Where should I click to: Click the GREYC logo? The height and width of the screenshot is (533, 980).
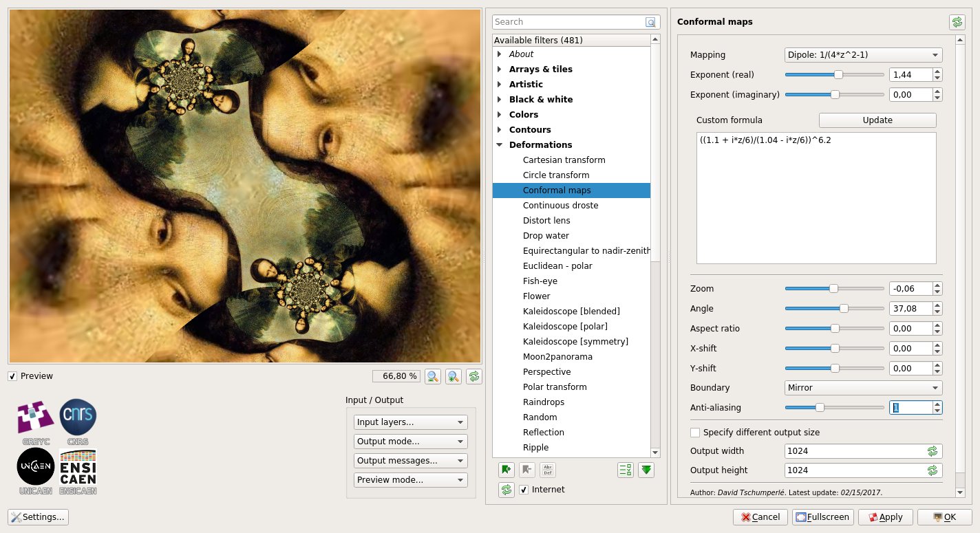pos(35,421)
